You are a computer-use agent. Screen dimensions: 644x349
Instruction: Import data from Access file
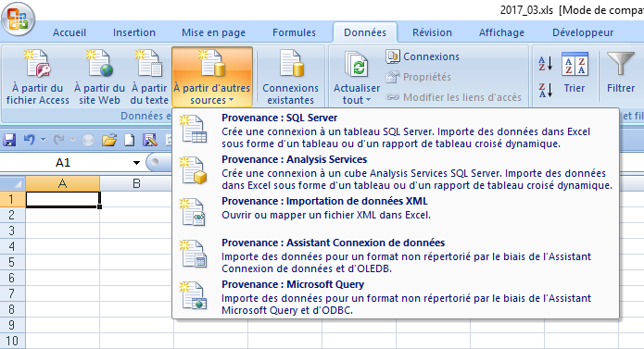coord(37,77)
